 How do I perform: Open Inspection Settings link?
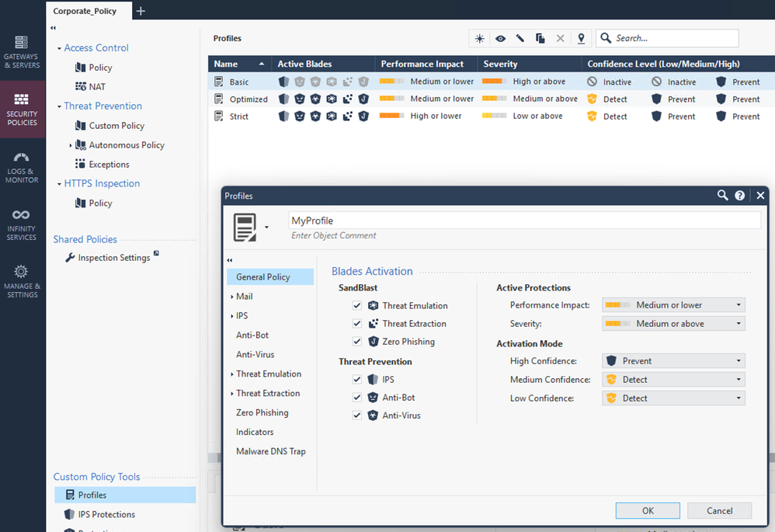(x=113, y=258)
